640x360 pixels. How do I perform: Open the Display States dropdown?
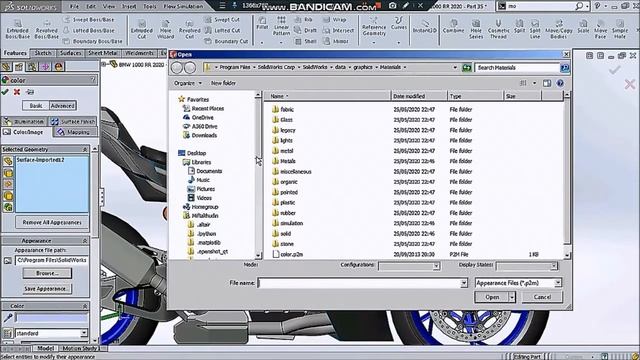click(x=553, y=266)
